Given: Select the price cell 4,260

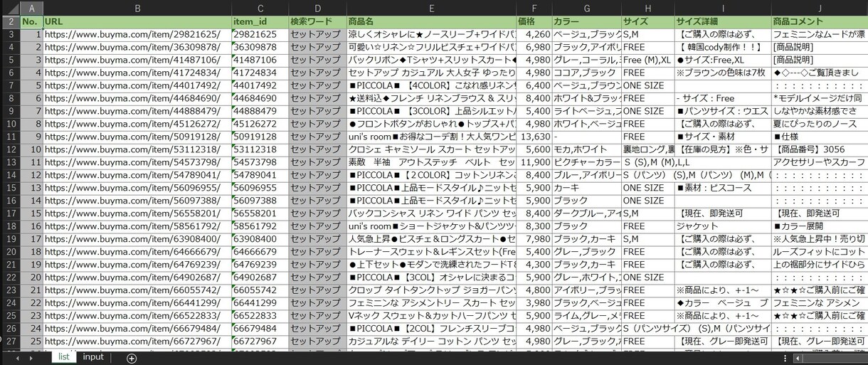Looking at the screenshot, I should tap(534, 34).
